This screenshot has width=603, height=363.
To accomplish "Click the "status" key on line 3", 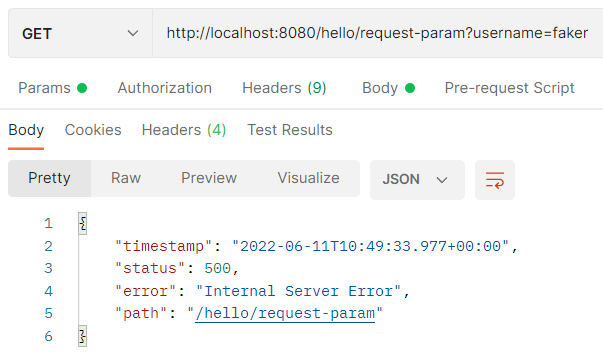I will point(150,268).
